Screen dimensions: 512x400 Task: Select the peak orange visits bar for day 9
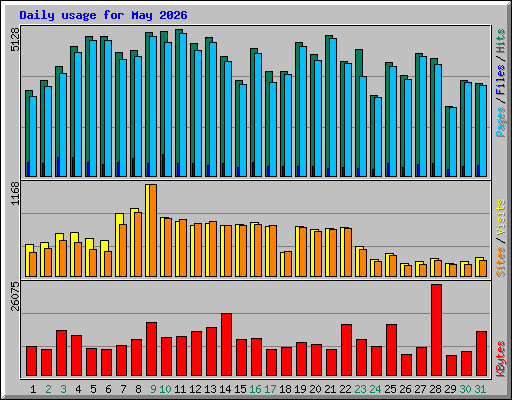pyautogui.click(x=153, y=230)
